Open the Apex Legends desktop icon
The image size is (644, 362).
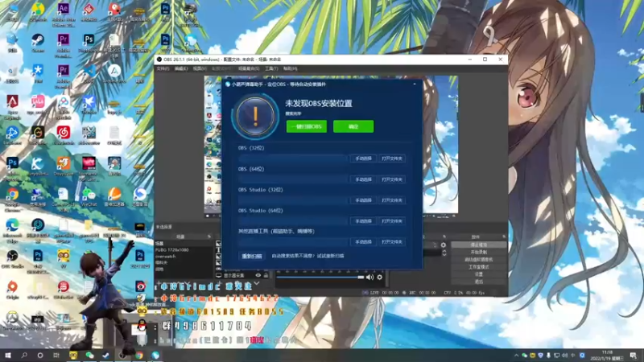(12, 106)
